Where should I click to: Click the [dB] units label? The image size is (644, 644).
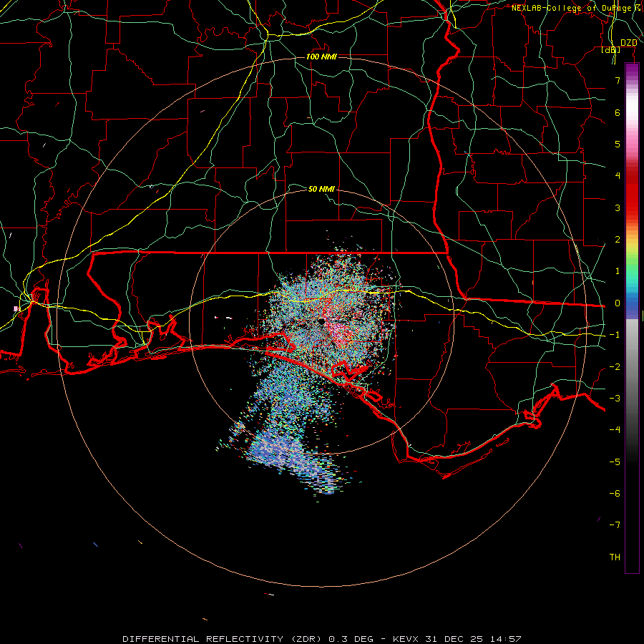click(611, 50)
